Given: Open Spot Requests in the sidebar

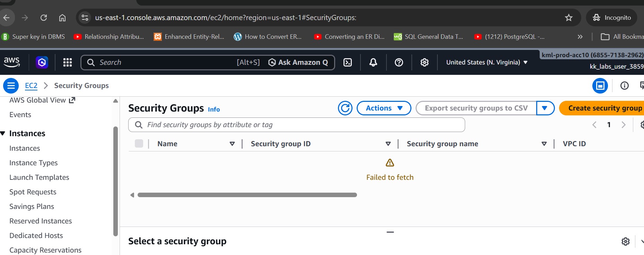Looking at the screenshot, I should (x=33, y=192).
